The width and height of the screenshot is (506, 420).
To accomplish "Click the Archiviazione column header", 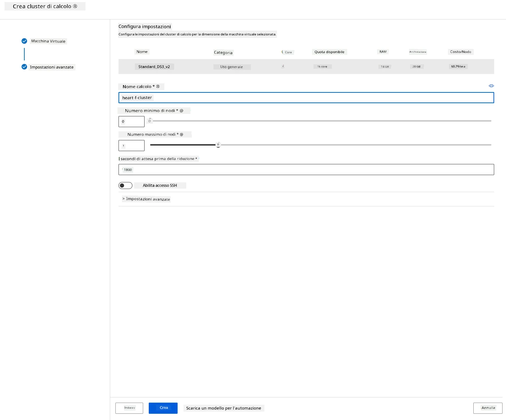I will (x=418, y=52).
